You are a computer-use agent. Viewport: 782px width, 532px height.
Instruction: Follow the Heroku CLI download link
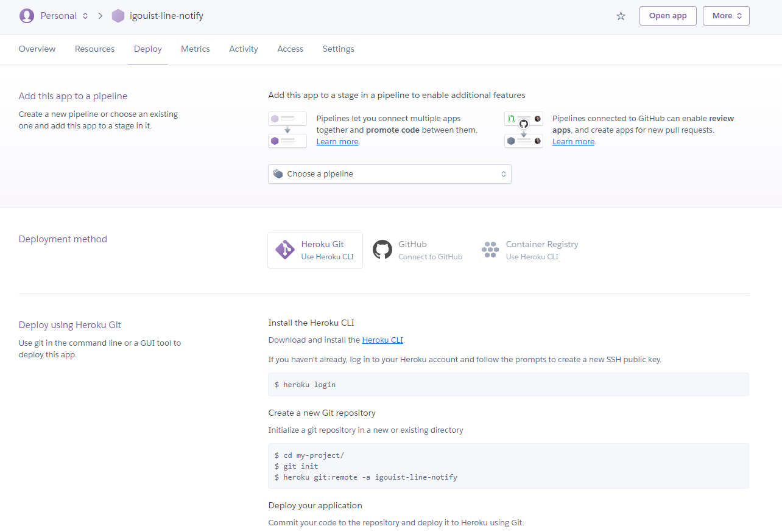click(x=382, y=340)
